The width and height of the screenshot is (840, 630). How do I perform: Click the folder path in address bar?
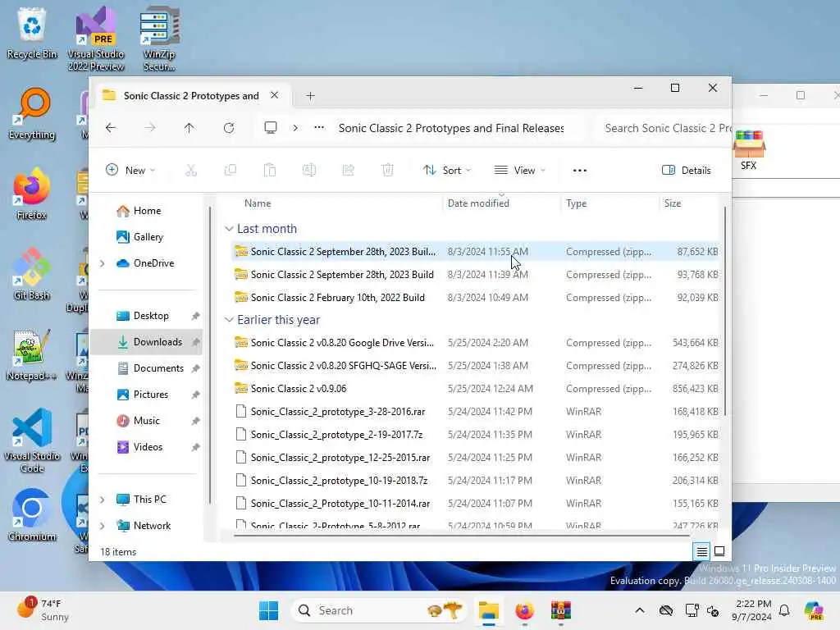pyautogui.click(x=451, y=128)
